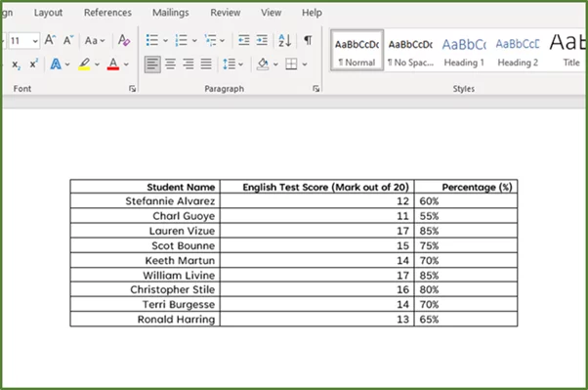The width and height of the screenshot is (588, 390).
Task: Click the 60% percentage cell
Action: coord(466,201)
